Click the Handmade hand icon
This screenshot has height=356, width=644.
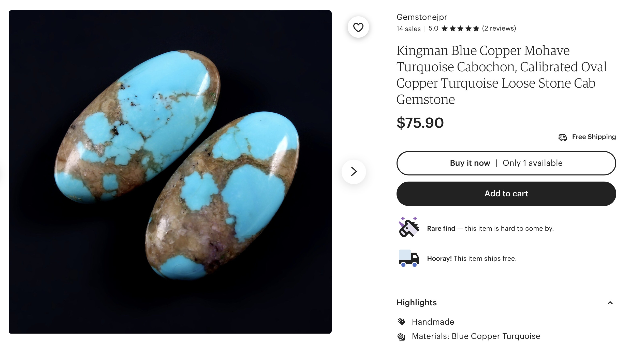pyautogui.click(x=401, y=322)
